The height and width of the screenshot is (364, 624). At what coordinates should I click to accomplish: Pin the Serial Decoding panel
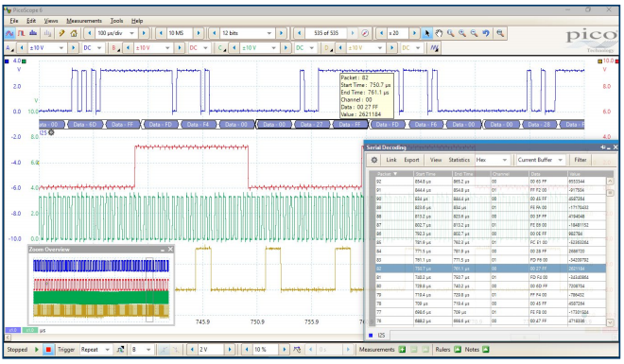tap(603, 147)
